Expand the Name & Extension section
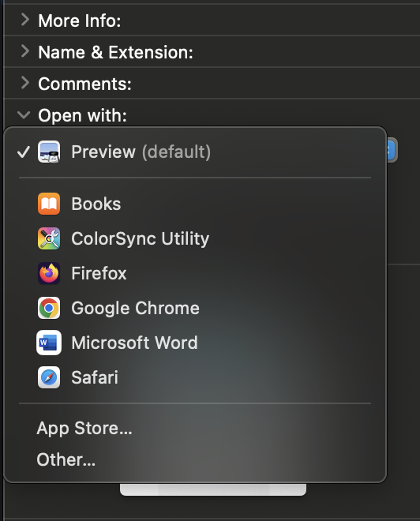The height and width of the screenshot is (521, 420). coord(25,51)
